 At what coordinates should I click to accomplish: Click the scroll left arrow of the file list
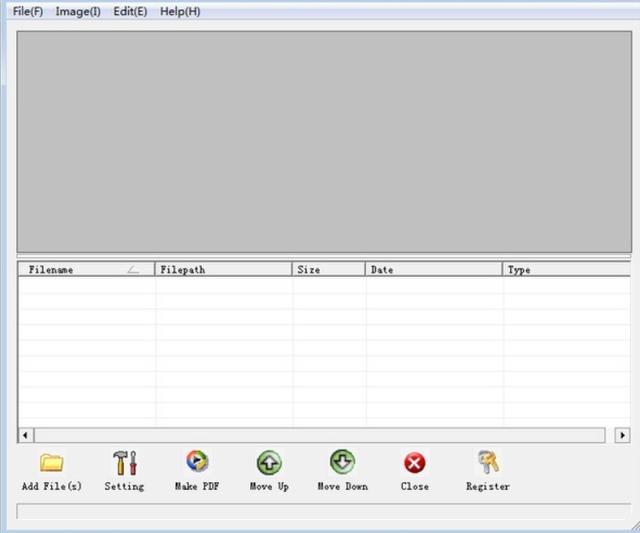[26, 435]
